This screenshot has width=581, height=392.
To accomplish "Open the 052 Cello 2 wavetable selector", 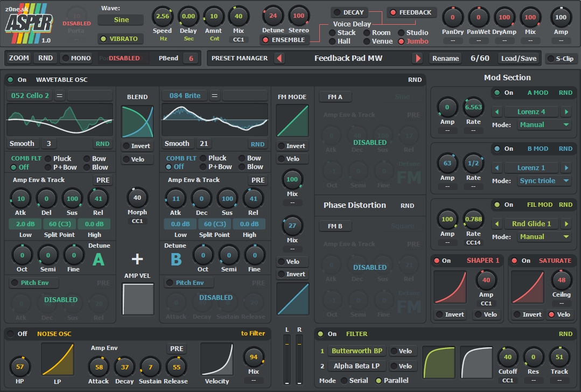I will pyautogui.click(x=30, y=96).
